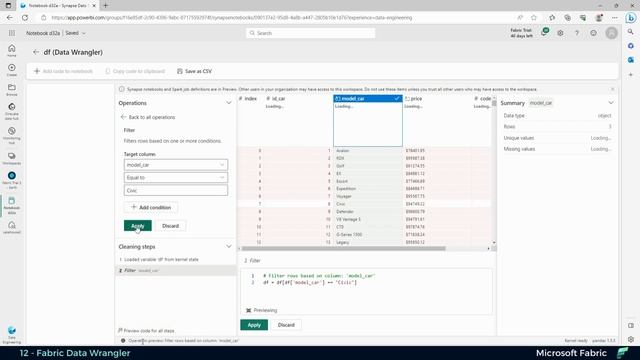
Task: Click Apply below the code preview
Action: coord(254,325)
